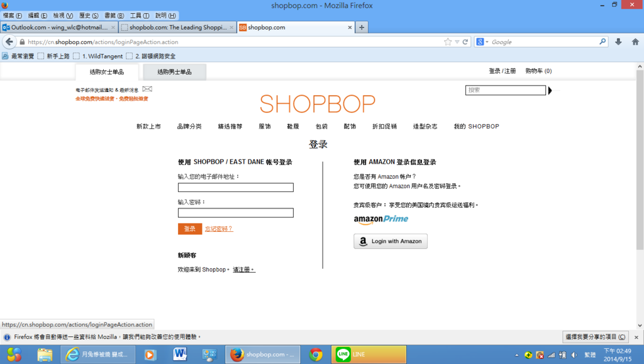644x364 pixels.
Task: Click the password input field
Action: point(236,213)
